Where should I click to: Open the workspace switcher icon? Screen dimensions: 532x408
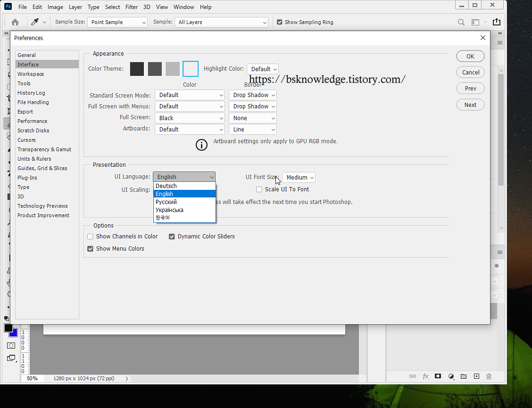[475, 22]
